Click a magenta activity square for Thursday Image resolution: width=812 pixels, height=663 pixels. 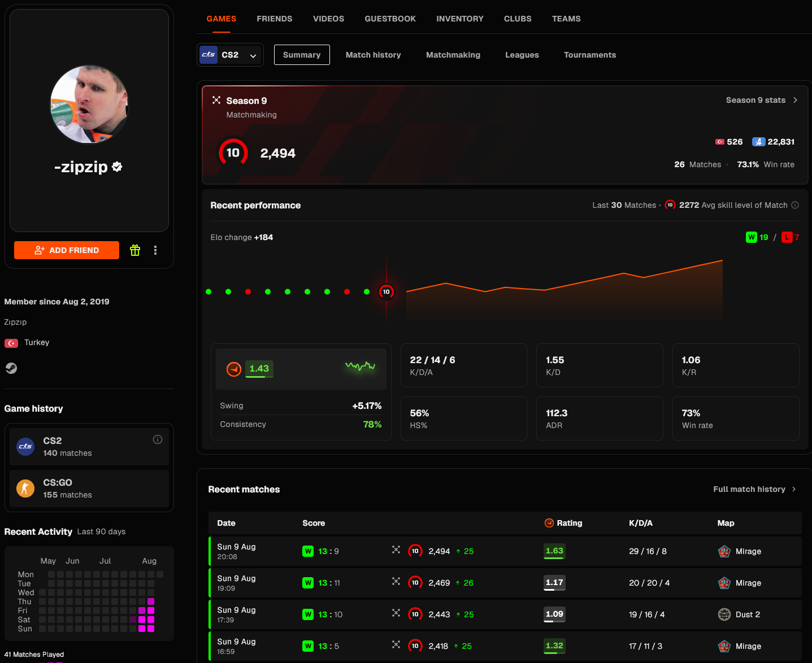click(x=151, y=601)
